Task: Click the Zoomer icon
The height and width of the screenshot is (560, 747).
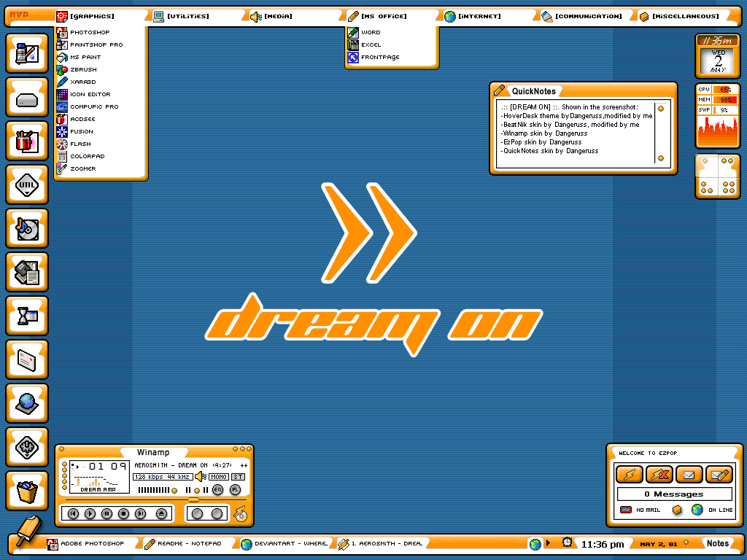Action: (62, 168)
